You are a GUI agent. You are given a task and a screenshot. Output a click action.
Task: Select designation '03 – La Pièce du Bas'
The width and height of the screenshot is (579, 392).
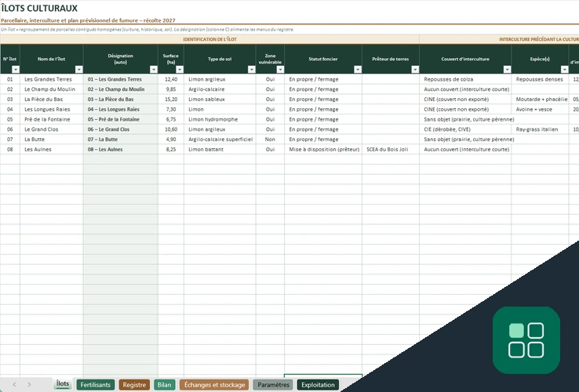pos(121,99)
